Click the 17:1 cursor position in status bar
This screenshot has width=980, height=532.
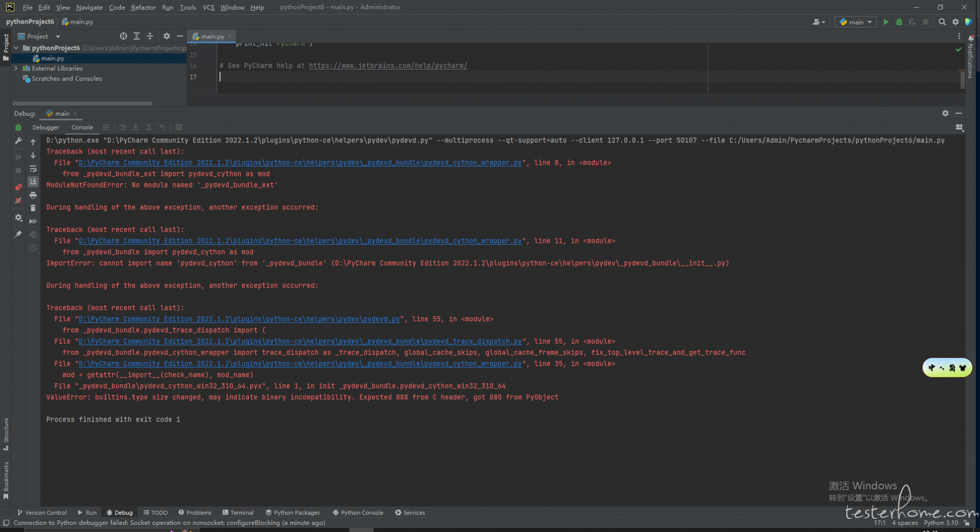point(879,523)
